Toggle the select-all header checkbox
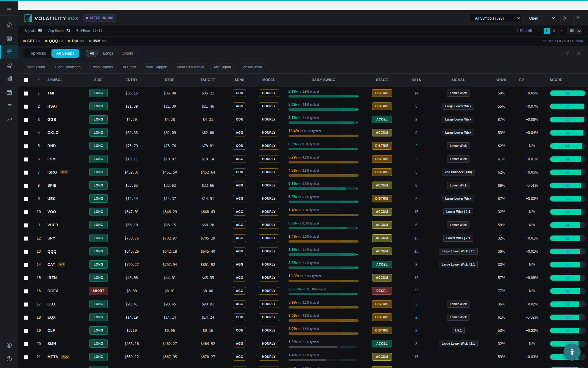Viewport: 588px width, 368px height. point(26,80)
